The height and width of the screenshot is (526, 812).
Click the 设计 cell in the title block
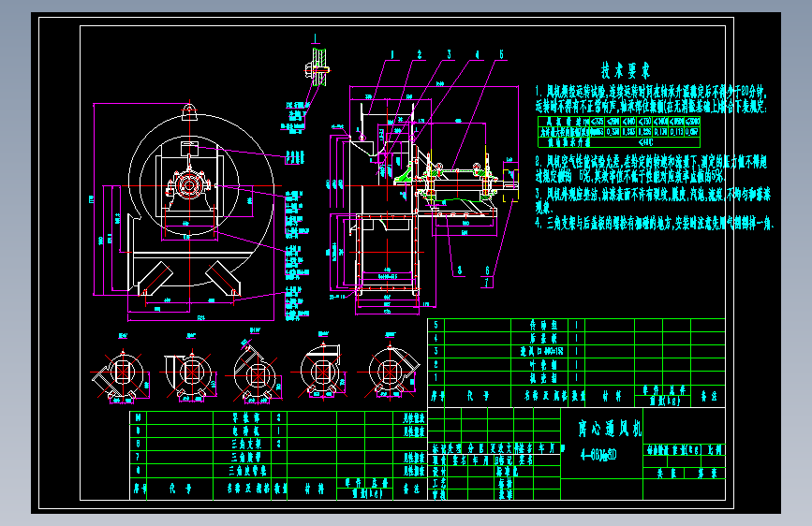(438, 472)
